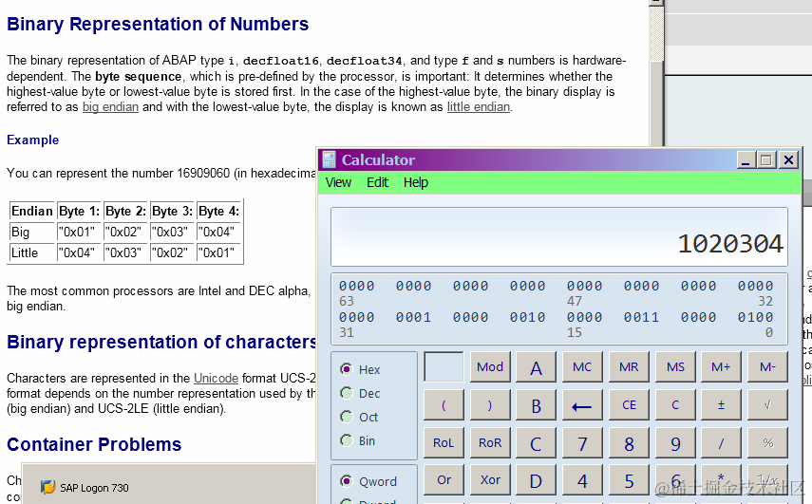Click the bit group above position 47
812x504 pixels.
point(584,286)
